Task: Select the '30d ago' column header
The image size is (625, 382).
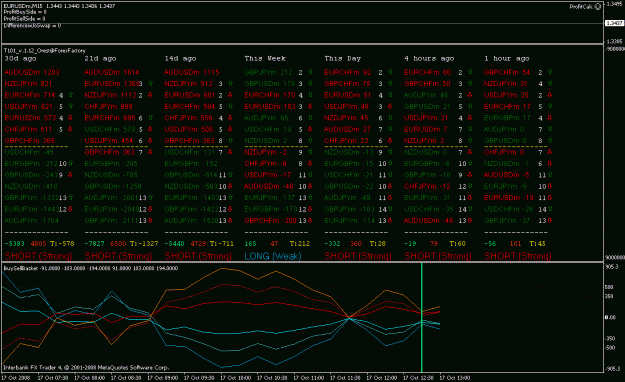Action: (20, 59)
